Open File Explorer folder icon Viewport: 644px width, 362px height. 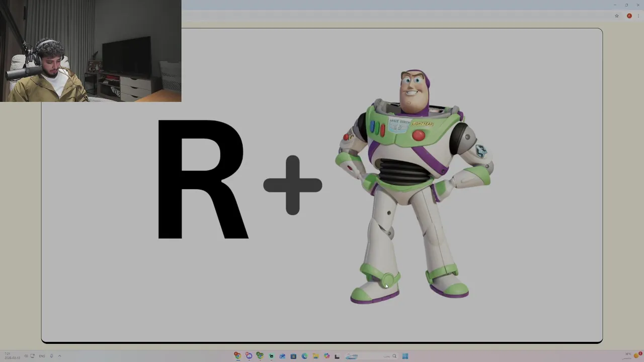click(x=315, y=356)
